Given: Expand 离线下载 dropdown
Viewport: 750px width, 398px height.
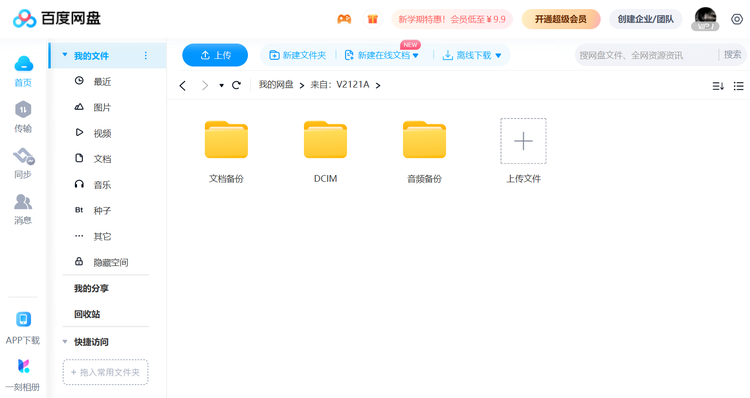Looking at the screenshot, I should coord(498,55).
